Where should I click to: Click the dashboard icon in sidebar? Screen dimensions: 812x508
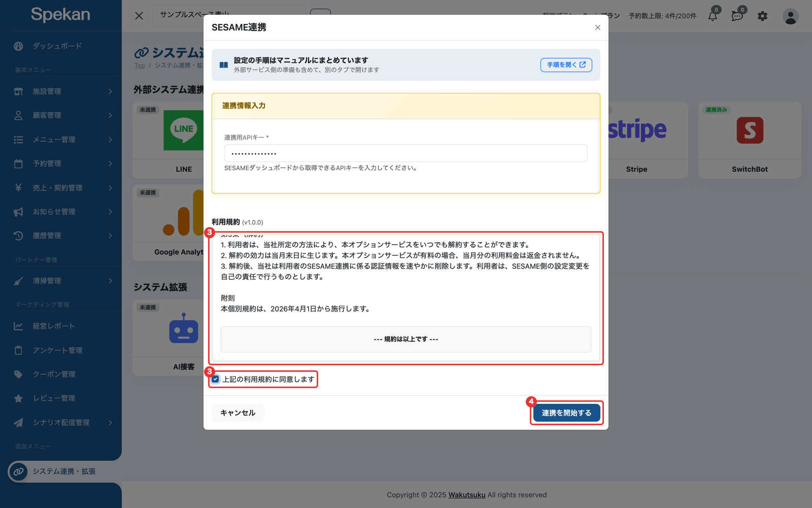[x=18, y=46]
